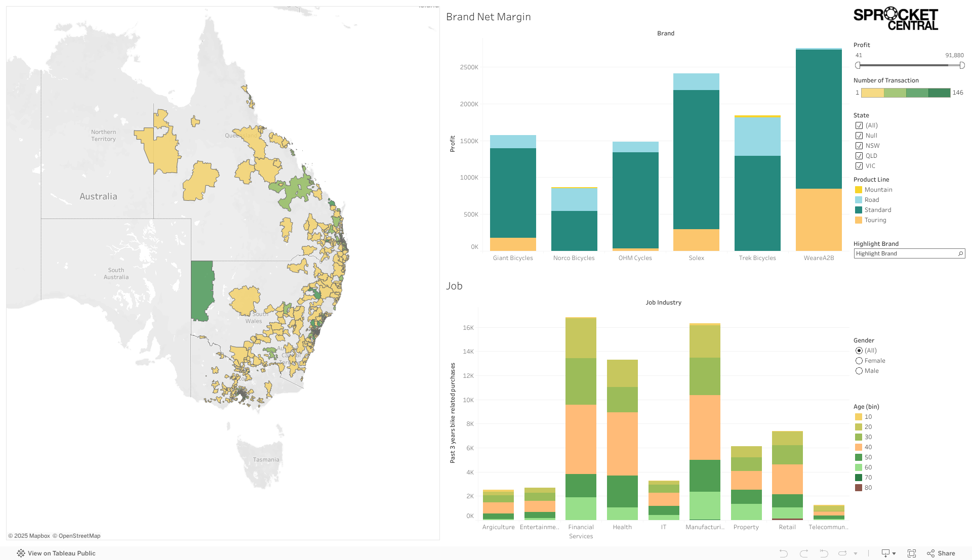The image size is (972, 560).
Task: Click the Share button
Action: tap(946, 553)
